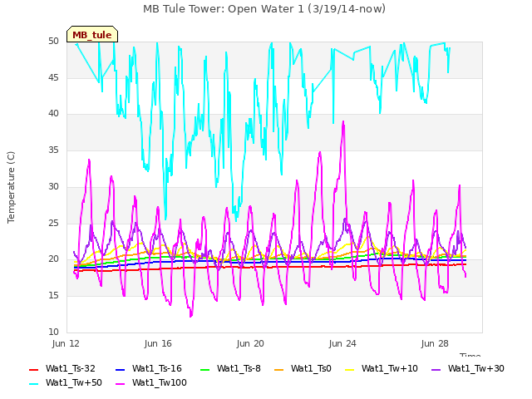Click the Jun 20 x-axis tick label
Image resolution: width=532 pixels, height=399 pixels.
pos(250,343)
